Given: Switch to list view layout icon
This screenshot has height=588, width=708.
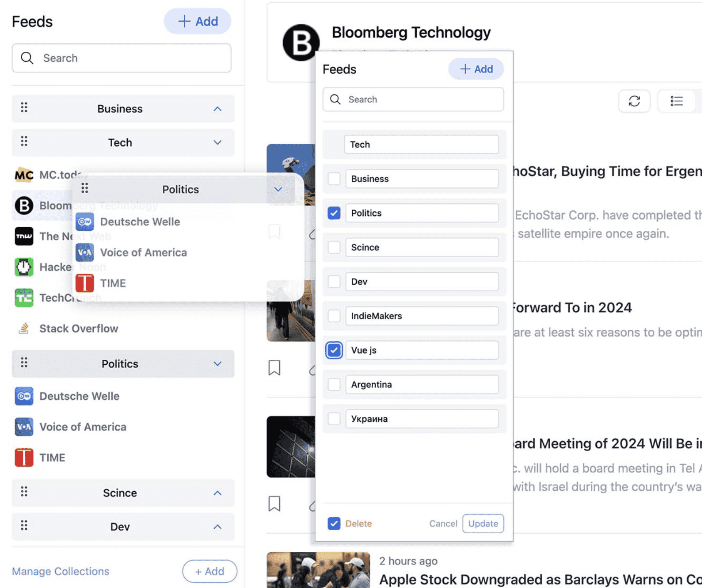Looking at the screenshot, I should coord(676,101).
